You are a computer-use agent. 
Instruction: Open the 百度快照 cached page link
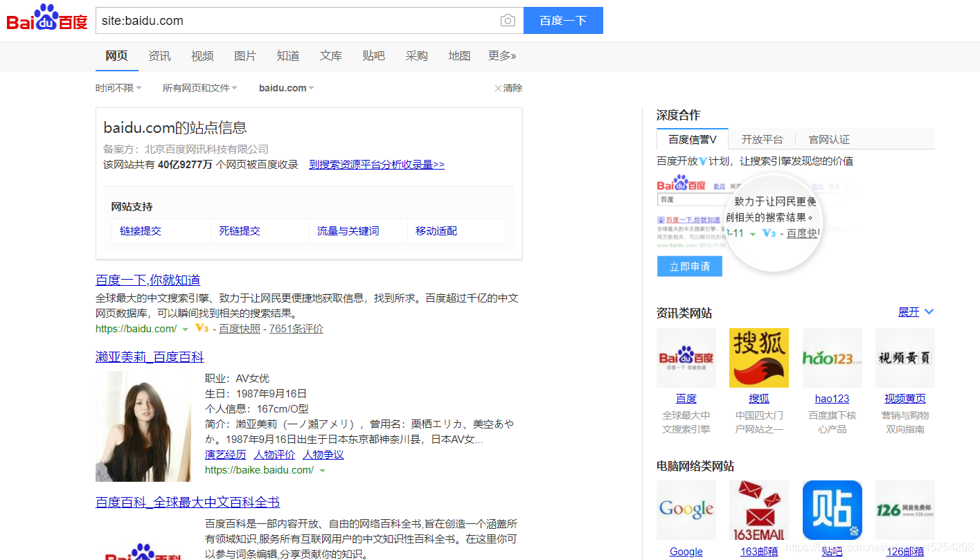(x=240, y=329)
